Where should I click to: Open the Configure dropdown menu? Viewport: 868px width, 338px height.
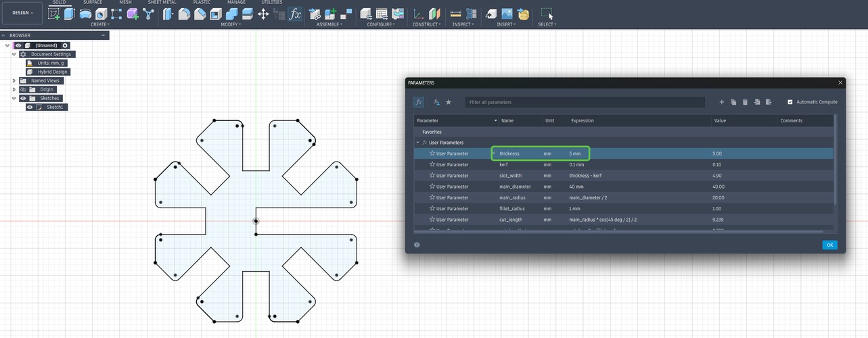pyautogui.click(x=381, y=24)
